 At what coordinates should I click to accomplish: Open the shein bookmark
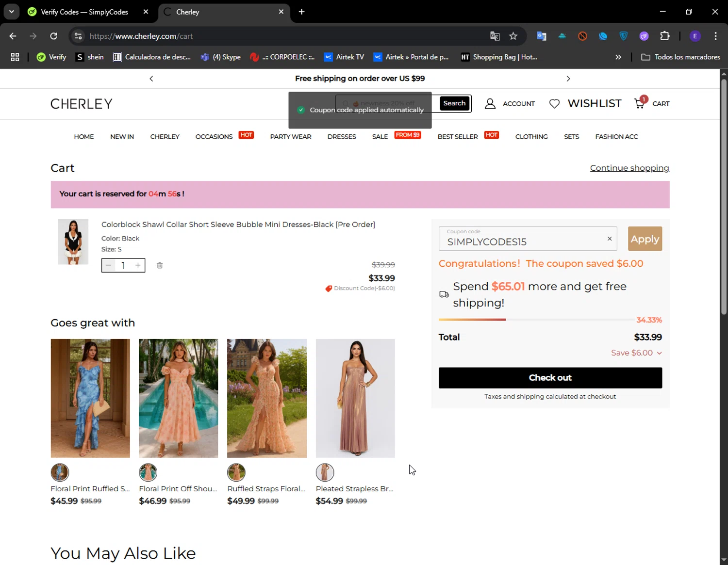click(90, 57)
